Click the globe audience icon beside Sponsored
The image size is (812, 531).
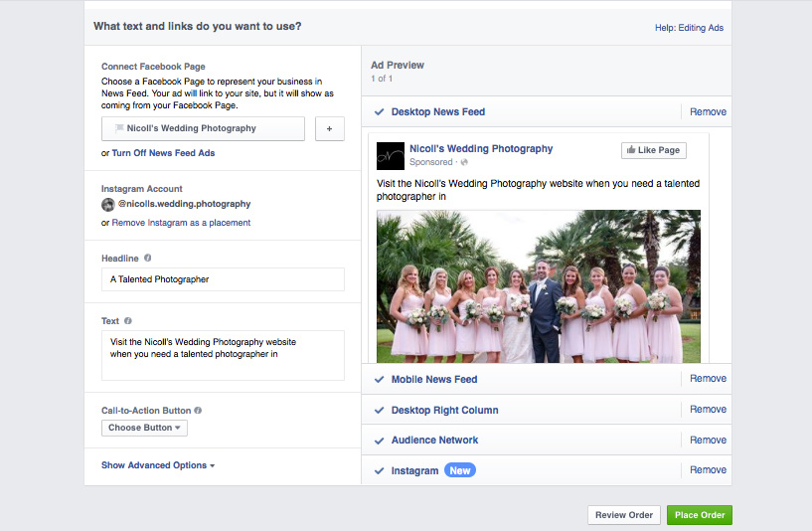point(464,162)
